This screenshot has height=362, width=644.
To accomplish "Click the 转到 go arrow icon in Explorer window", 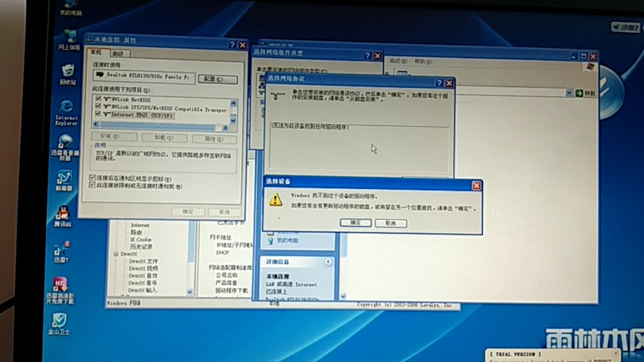I will 579,93.
